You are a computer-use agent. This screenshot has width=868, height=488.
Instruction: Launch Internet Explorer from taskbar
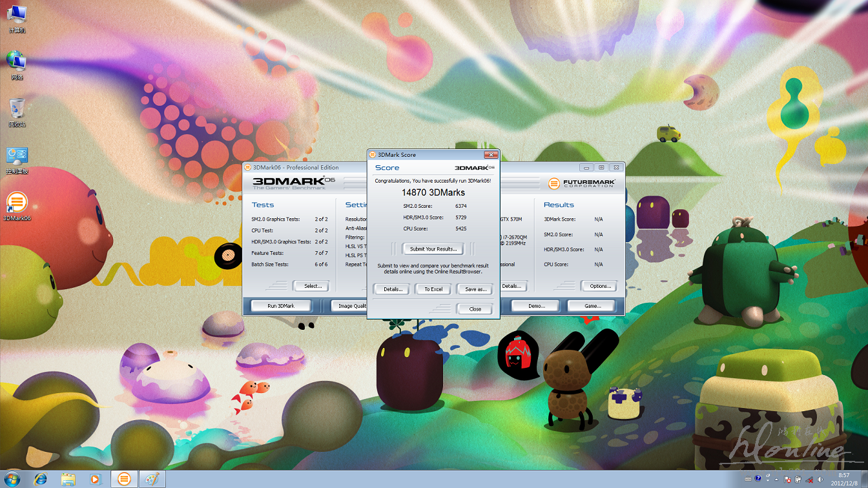41,479
